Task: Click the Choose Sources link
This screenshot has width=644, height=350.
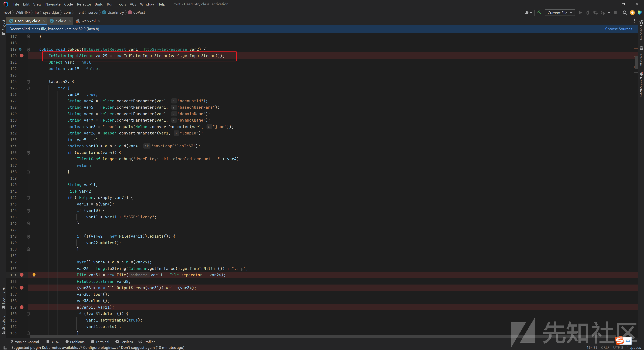Action: point(620,29)
